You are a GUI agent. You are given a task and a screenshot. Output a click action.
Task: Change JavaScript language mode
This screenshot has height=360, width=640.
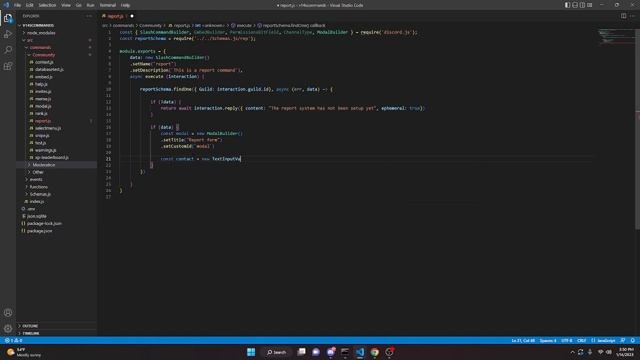[603, 340]
